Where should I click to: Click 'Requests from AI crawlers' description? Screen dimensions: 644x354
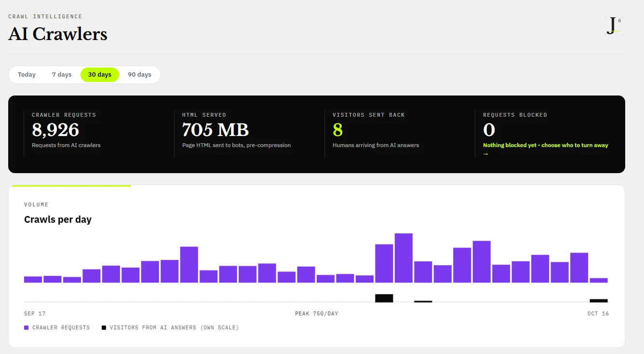pos(67,145)
